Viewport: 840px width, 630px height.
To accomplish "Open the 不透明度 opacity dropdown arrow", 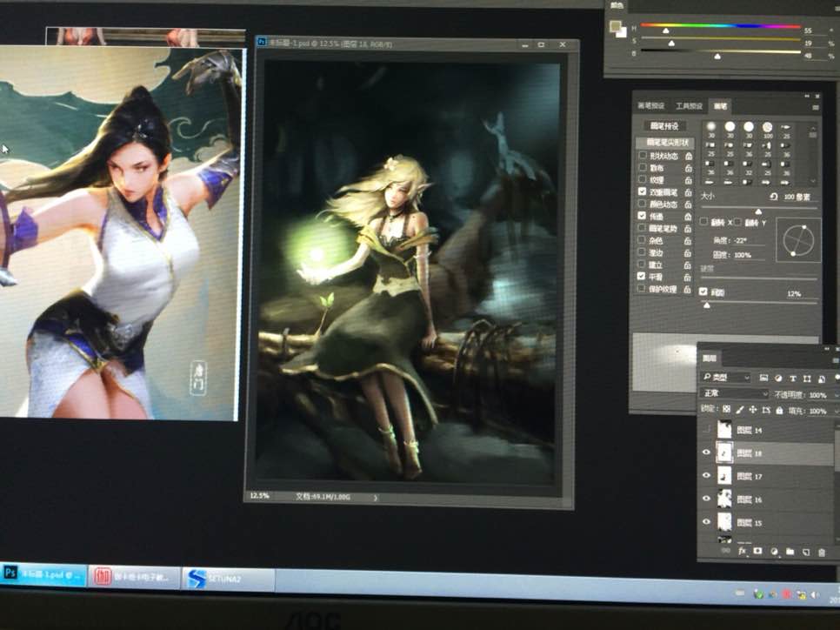I will 835,396.
